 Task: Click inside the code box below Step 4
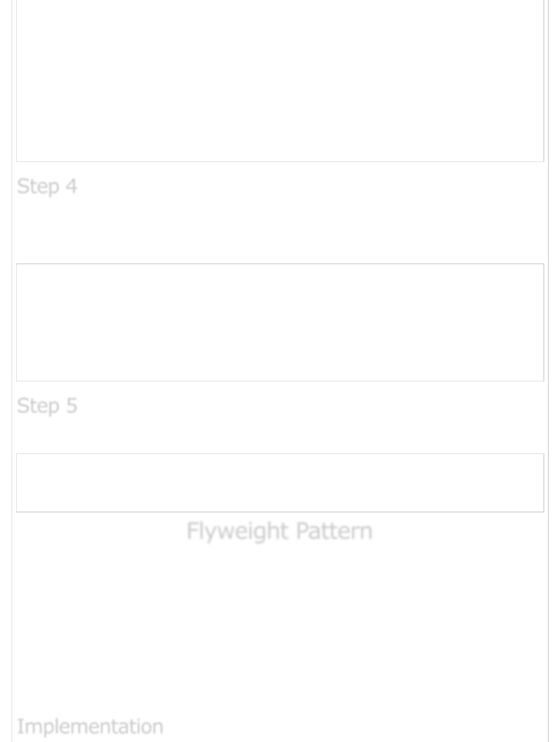[x=280, y=322]
